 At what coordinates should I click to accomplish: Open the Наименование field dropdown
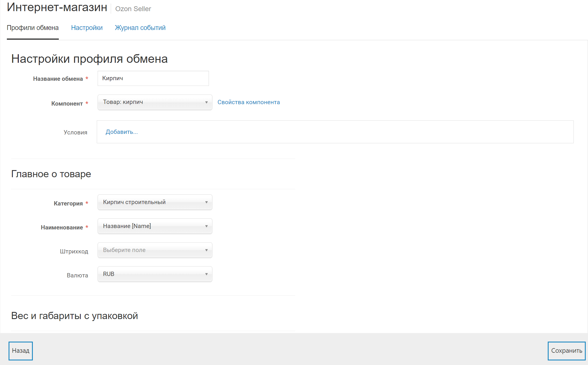154,226
